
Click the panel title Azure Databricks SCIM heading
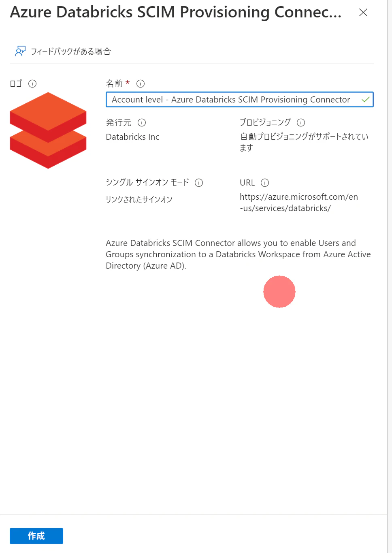coord(176,12)
